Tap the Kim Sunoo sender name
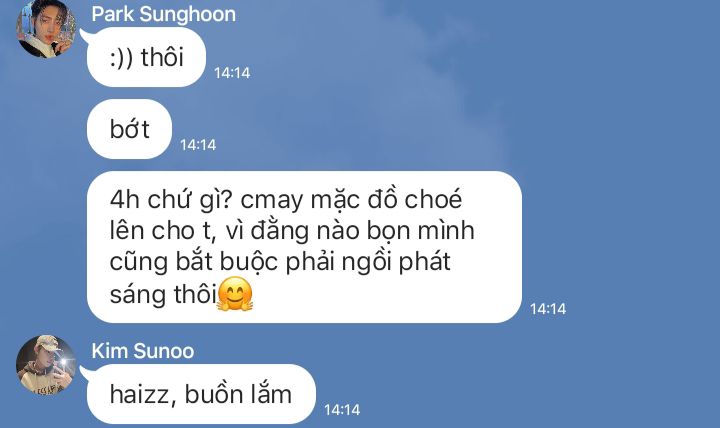 [143, 351]
